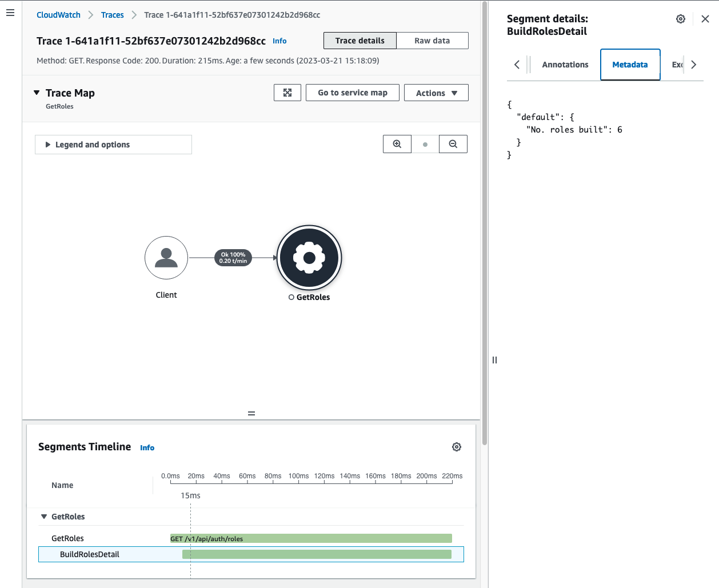The image size is (719, 588).
Task: Click the "No. roles built": 6 metadata line
Action: tap(574, 130)
